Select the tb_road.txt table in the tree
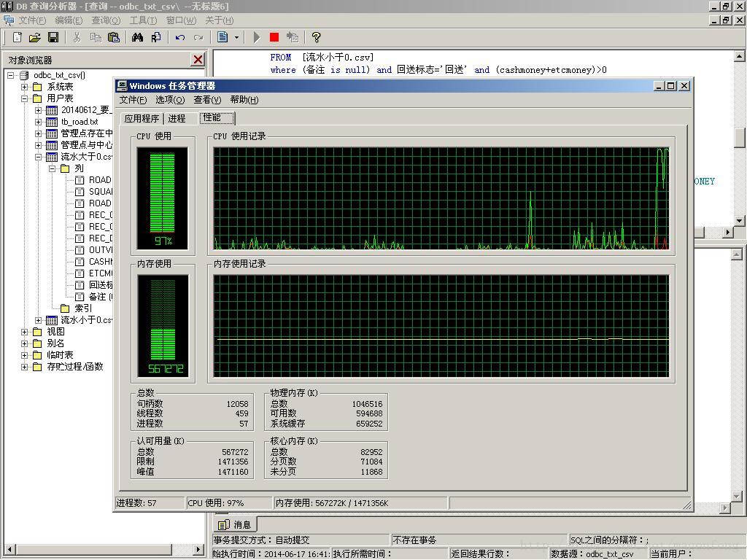Screen dimensions: 747x560 pos(79,122)
